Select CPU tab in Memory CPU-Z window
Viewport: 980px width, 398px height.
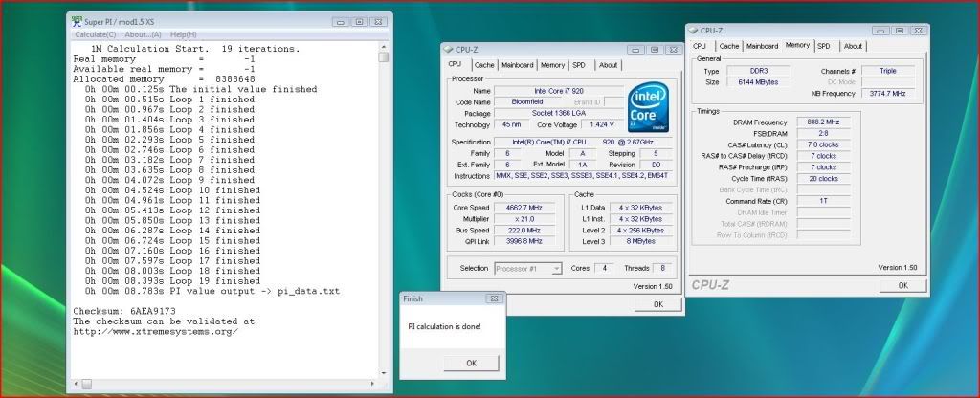click(x=700, y=46)
